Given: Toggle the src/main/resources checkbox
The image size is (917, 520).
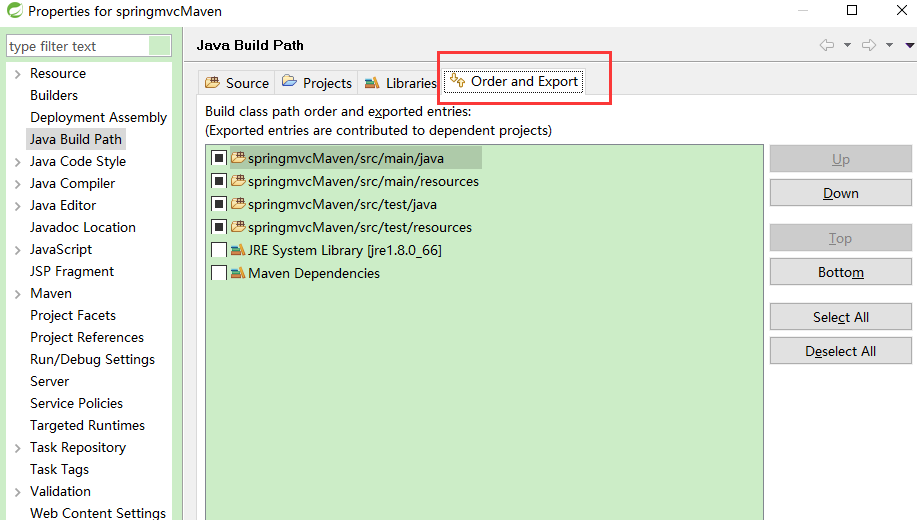Looking at the screenshot, I should pyautogui.click(x=219, y=181).
